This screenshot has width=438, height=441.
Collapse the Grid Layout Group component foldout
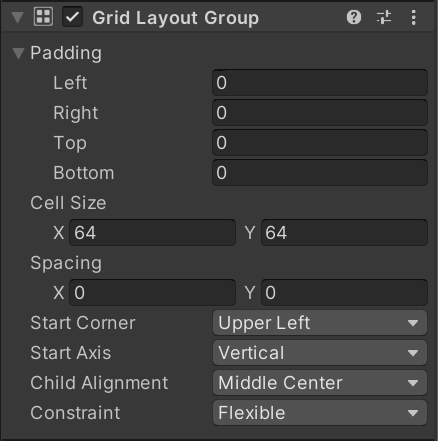coord(17,17)
